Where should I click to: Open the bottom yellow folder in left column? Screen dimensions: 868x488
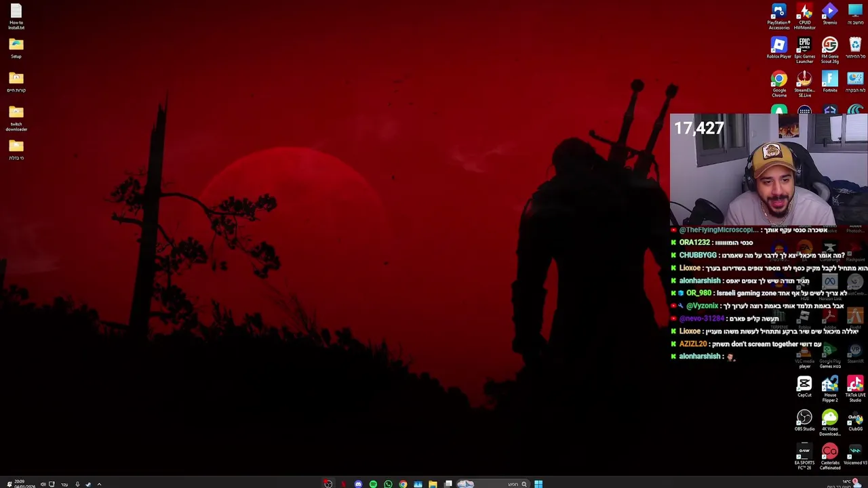[16, 150]
